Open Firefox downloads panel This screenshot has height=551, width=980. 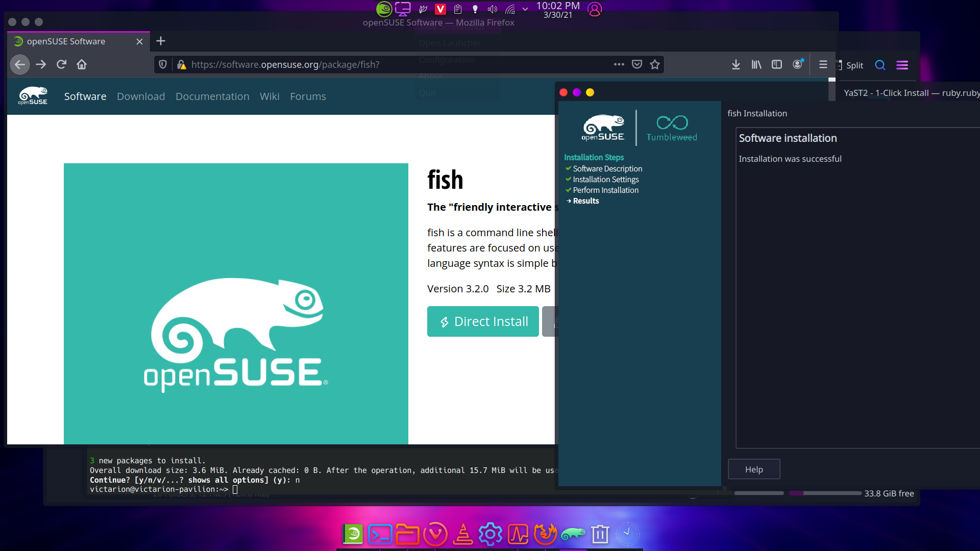coord(736,64)
